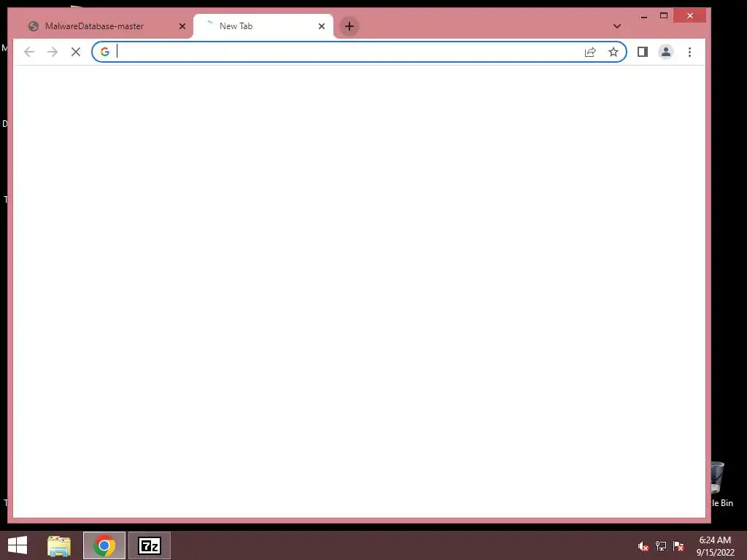Screen dimensions: 747x560
Task: Toggle the side panel
Action: [x=642, y=52]
